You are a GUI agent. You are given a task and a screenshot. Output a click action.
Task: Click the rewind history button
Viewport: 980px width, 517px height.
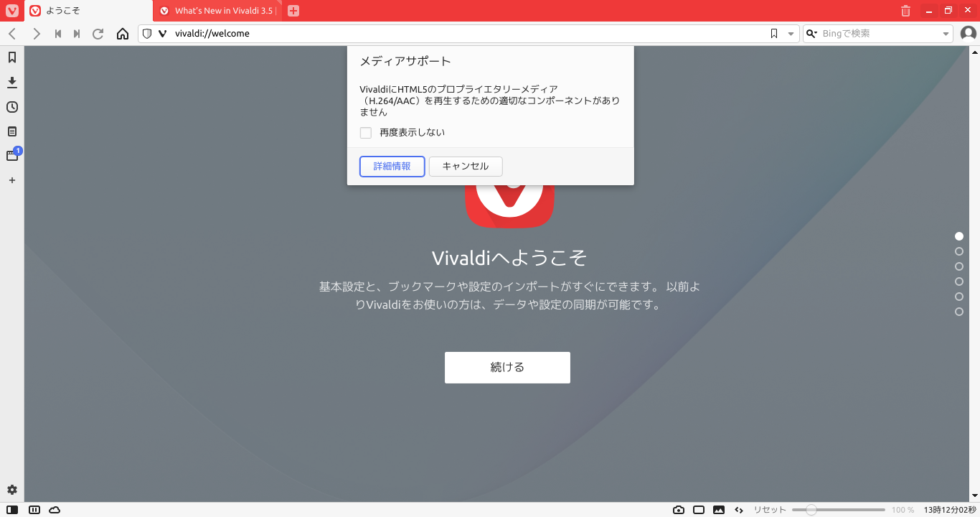[x=58, y=34]
